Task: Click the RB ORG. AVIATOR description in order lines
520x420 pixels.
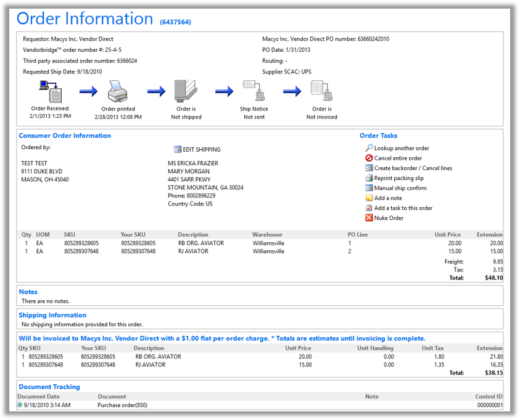Action: coord(201,243)
